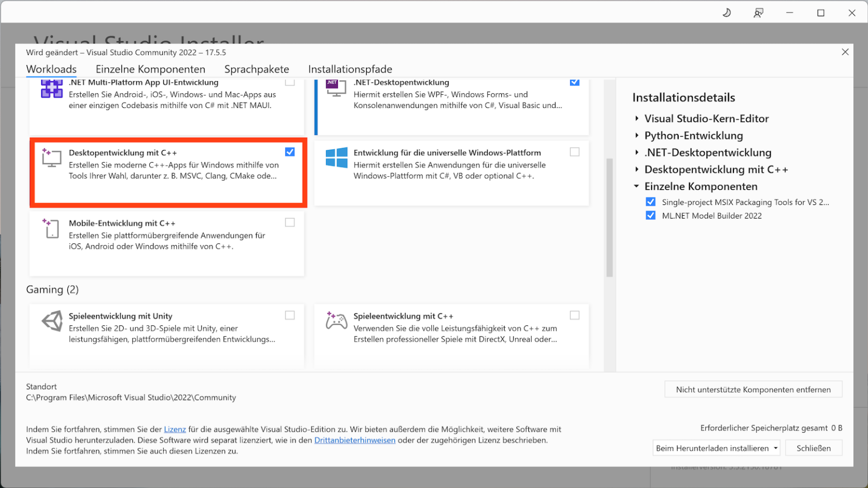
Task: Uncheck Desktopentwicklung mit C++ workload
Action: tap(290, 152)
